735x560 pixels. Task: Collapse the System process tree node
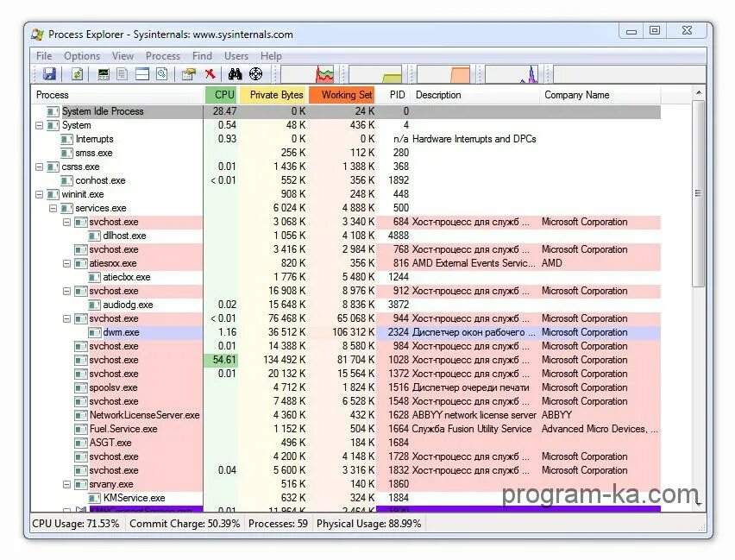point(40,126)
